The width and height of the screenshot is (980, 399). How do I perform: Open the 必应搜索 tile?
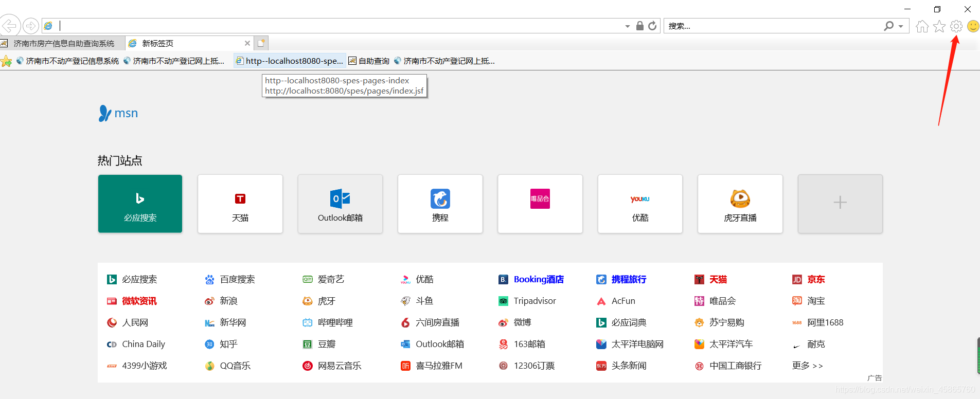[140, 204]
